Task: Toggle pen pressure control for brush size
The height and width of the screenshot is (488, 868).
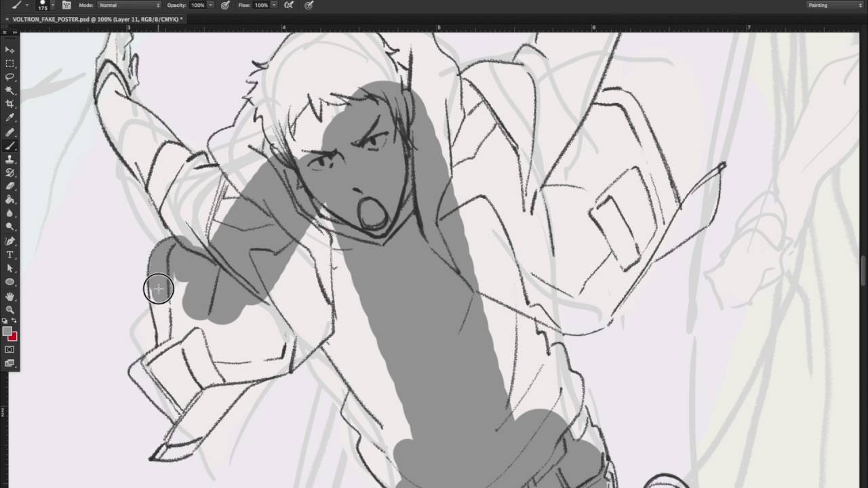Action: 309,5
